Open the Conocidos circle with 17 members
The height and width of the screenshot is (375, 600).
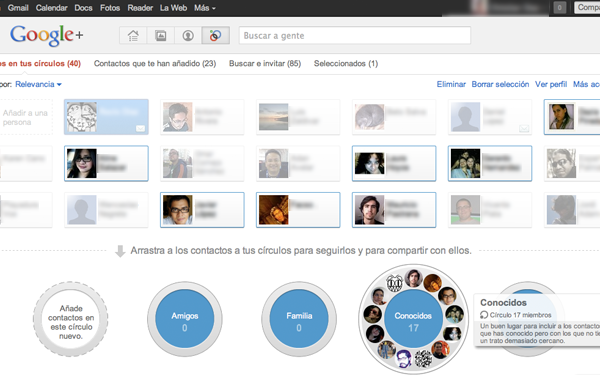(x=413, y=319)
